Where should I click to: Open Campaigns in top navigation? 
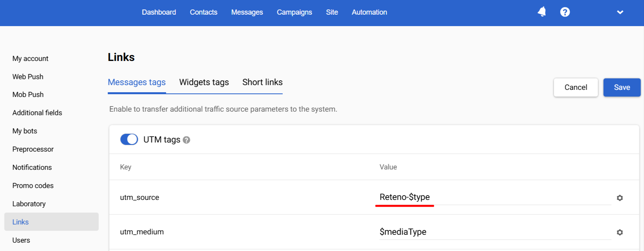point(294,12)
